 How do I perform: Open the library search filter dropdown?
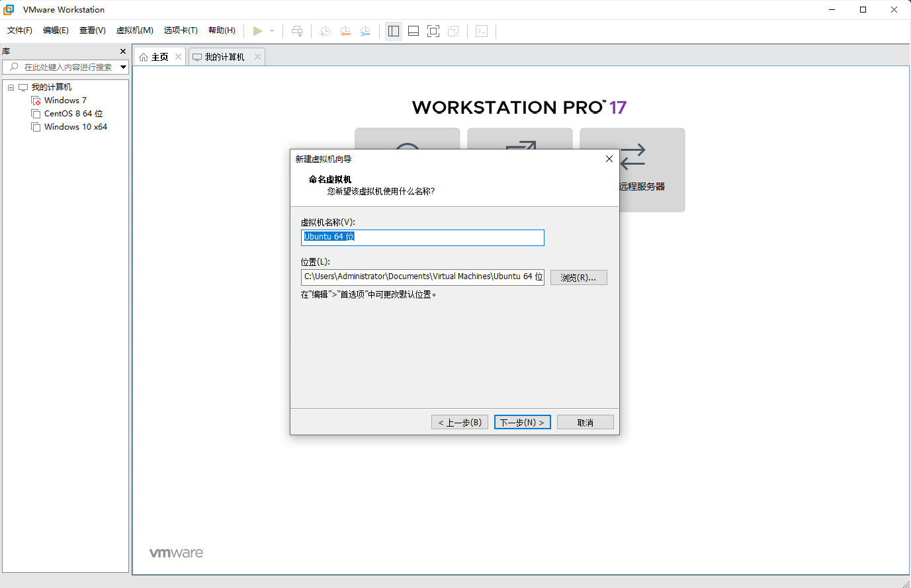click(x=123, y=67)
